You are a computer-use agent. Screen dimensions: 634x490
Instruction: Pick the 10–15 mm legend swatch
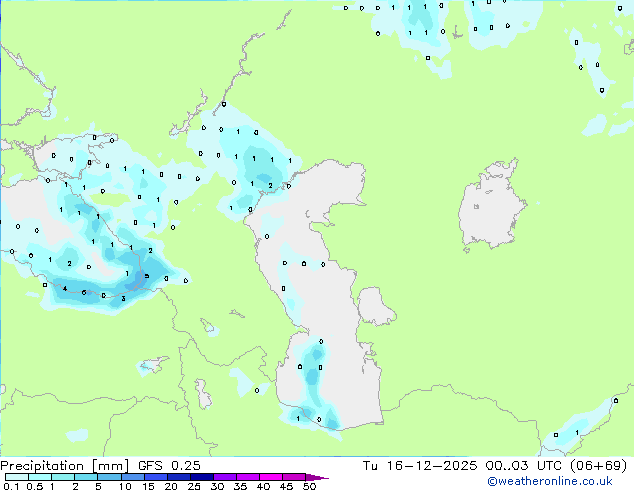point(132,477)
